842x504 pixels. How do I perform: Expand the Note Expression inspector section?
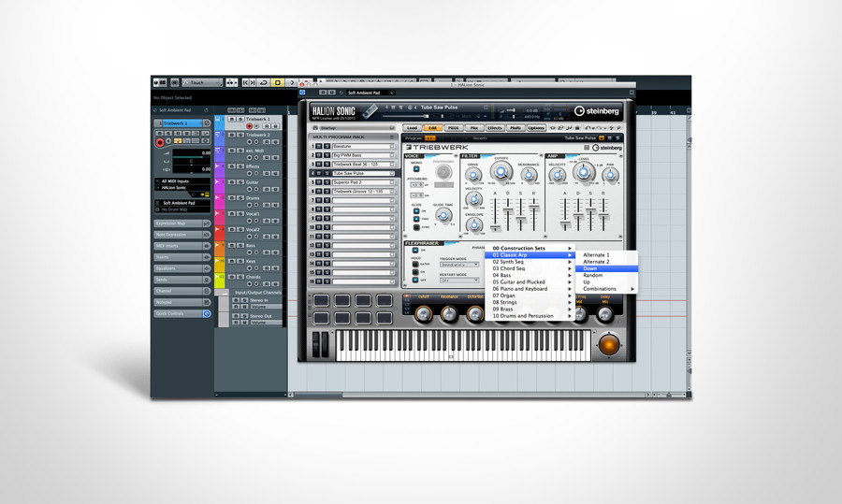(182, 235)
